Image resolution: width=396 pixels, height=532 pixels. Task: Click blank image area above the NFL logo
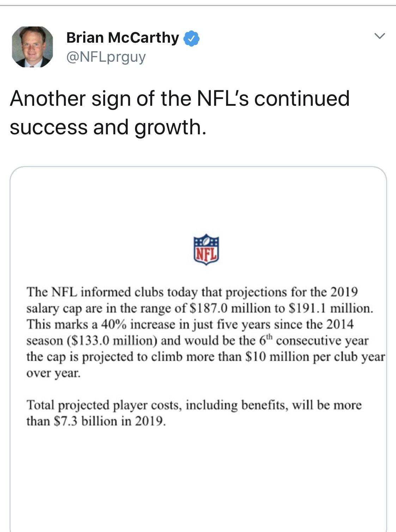198,201
